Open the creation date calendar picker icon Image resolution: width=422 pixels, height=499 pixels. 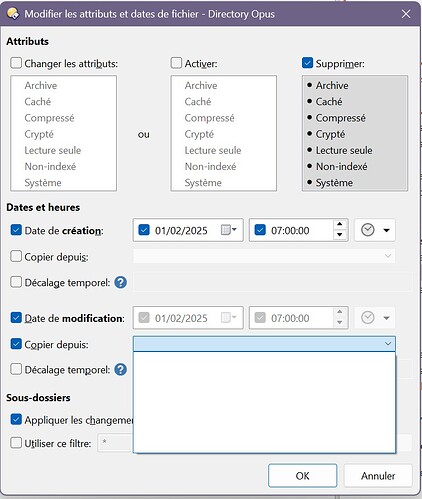[x=229, y=230]
